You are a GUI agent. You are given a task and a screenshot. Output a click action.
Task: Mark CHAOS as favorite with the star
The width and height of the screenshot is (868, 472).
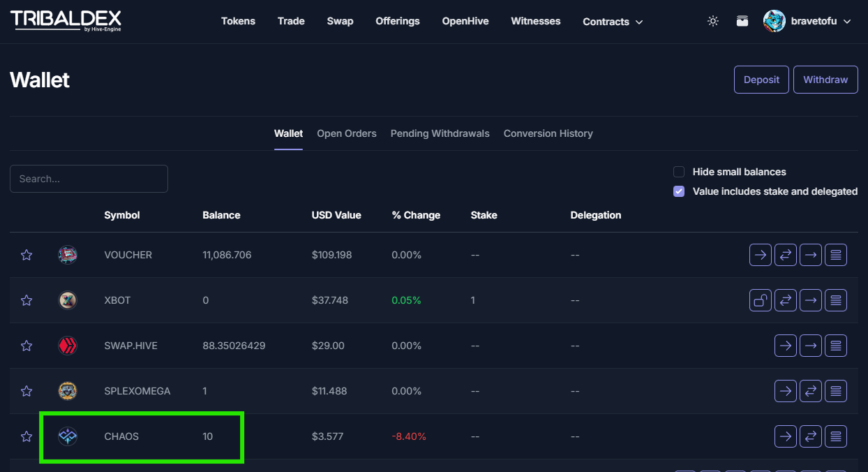point(27,436)
